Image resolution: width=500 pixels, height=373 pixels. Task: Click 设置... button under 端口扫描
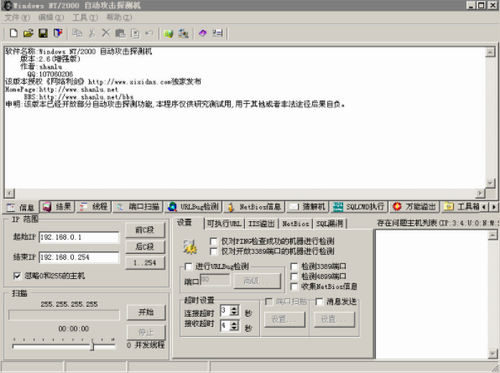(x=284, y=319)
